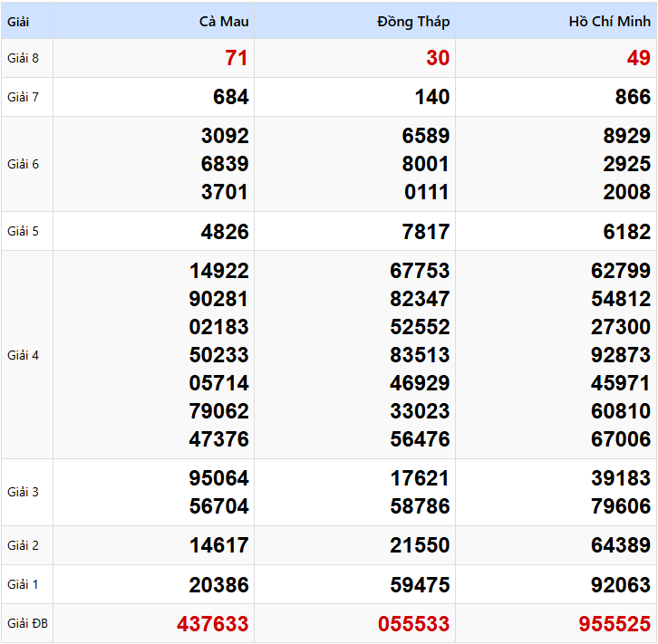Viewport: 658px width, 644px height.
Task: Click the red number 71
Action: click(237, 58)
